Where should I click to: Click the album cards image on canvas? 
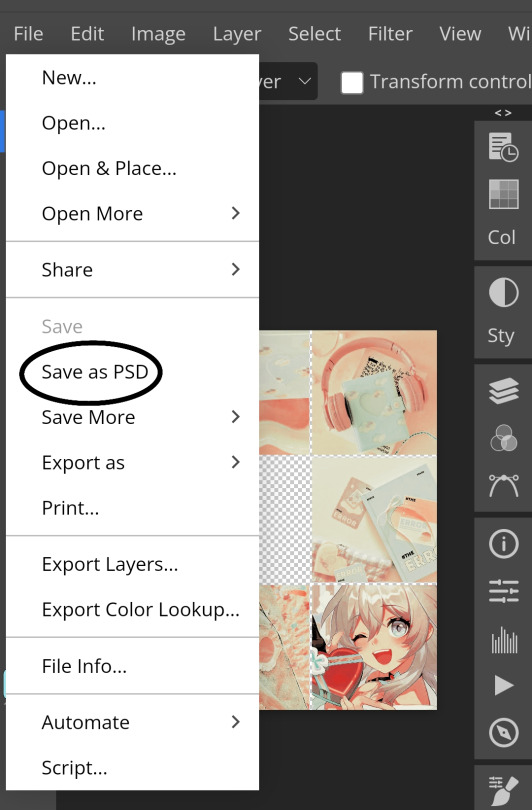coord(374,520)
